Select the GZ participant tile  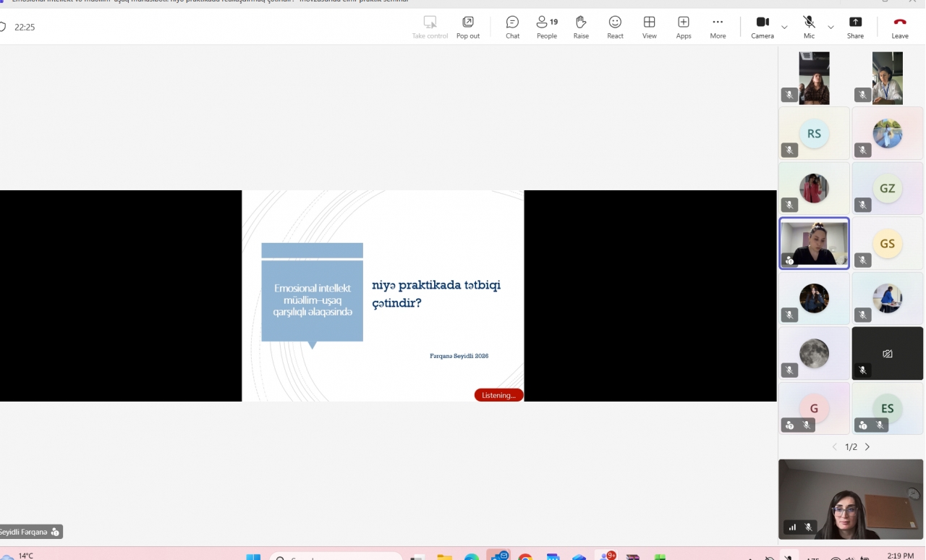click(888, 188)
